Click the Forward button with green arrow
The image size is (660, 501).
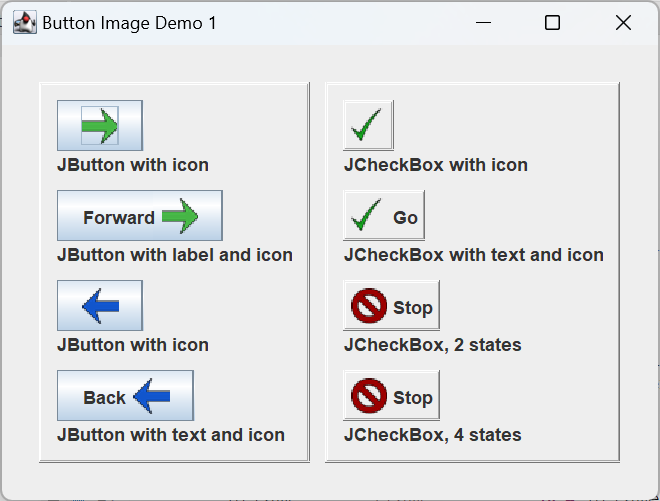click(x=140, y=216)
